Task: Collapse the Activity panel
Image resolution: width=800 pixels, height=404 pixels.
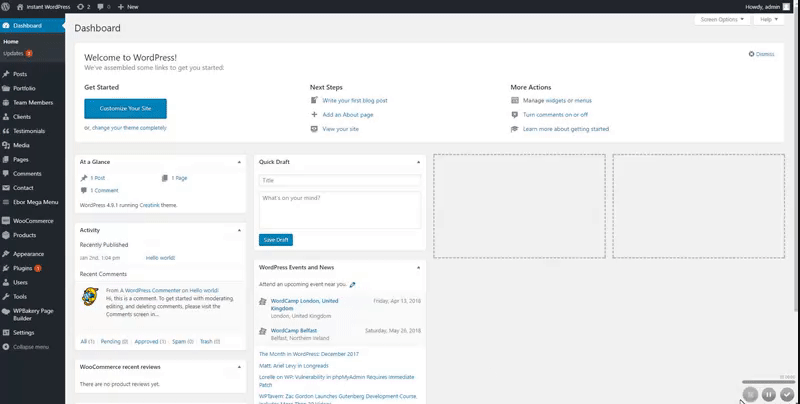Action: (239, 231)
